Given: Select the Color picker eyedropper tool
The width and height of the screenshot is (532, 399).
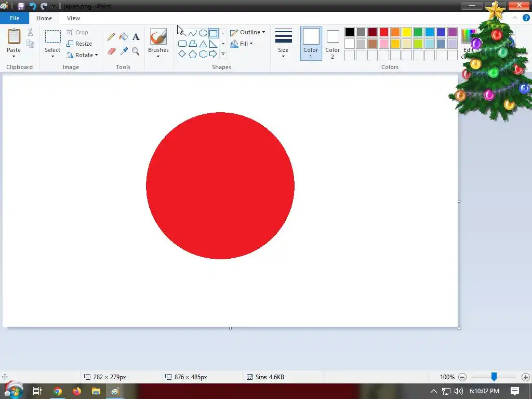Looking at the screenshot, I should point(124,51).
